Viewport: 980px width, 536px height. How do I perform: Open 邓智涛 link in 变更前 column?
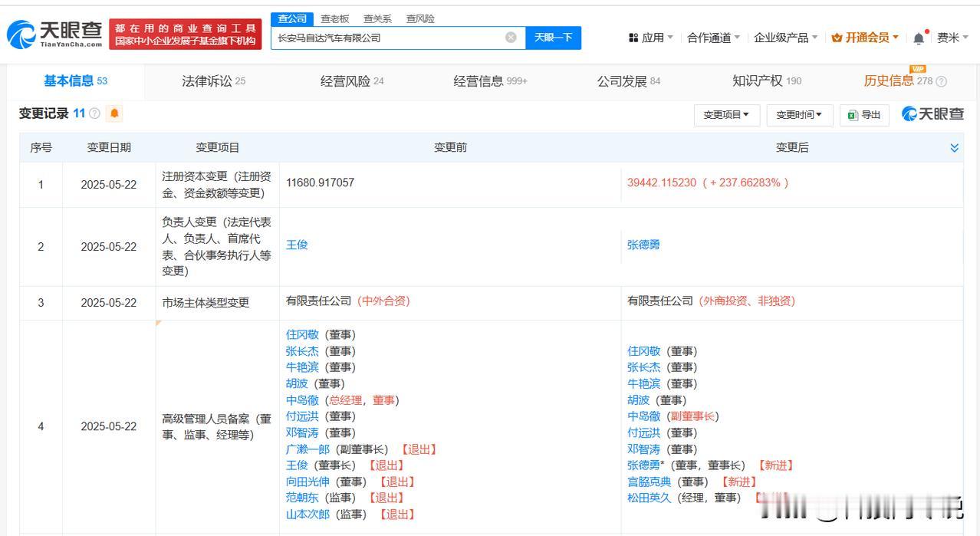[302, 432]
